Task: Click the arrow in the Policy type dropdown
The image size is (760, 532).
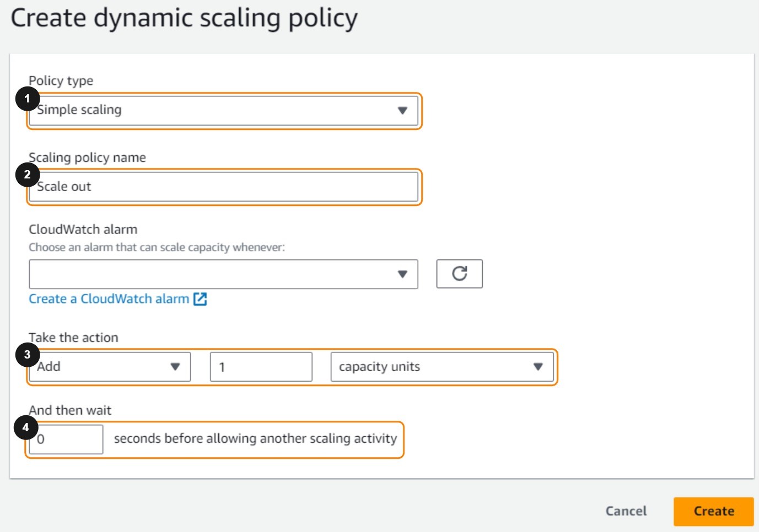Action: click(x=402, y=111)
